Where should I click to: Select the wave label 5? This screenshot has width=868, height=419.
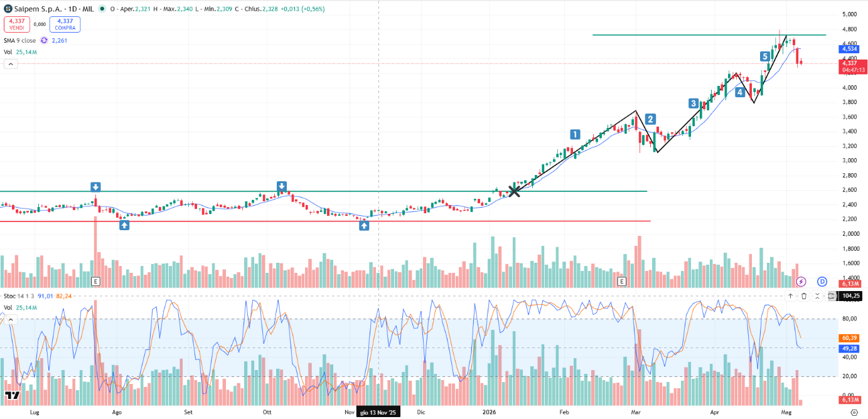[x=765, y=56]
